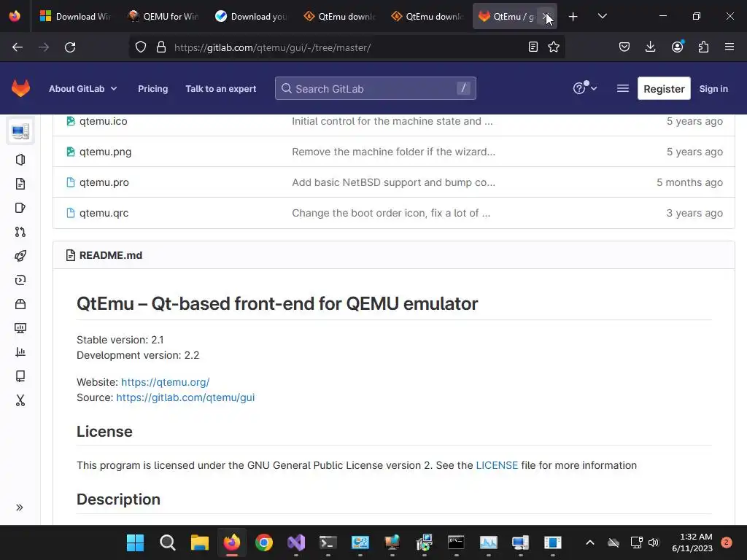Open Firefox downloads panel
The image size is (747, 560).
650,47
